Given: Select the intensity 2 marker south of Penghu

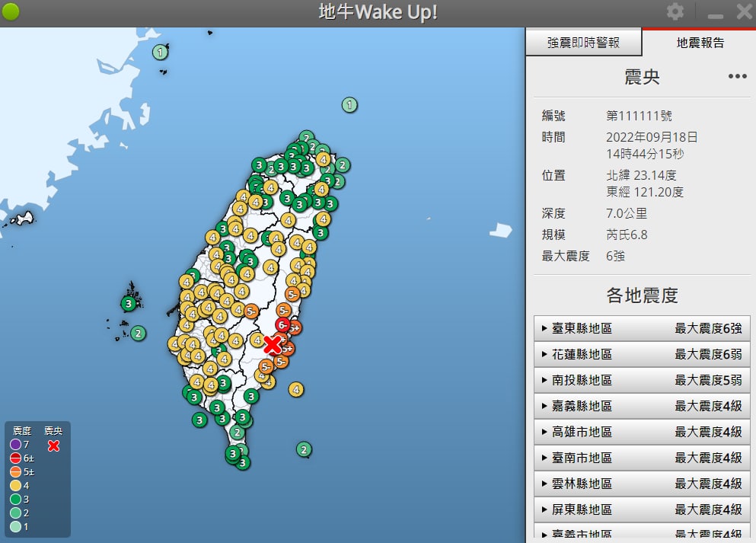Looking at the screenshot, I should (x=139, y=334).
